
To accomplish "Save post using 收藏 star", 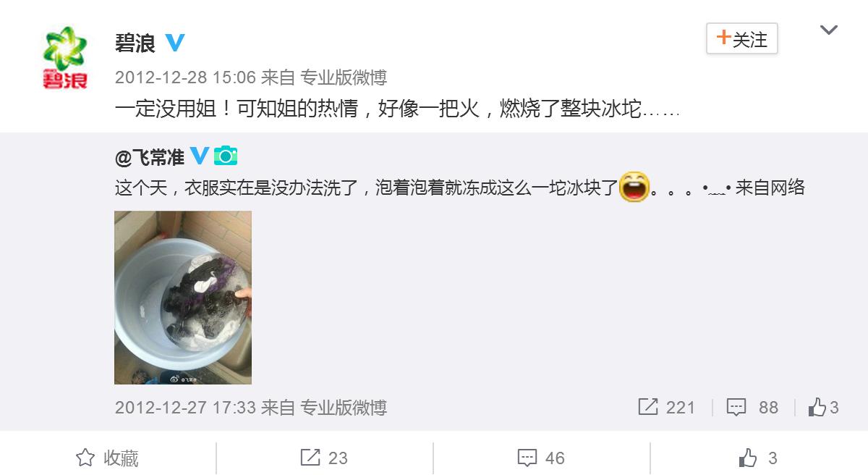I will (107, 458).
